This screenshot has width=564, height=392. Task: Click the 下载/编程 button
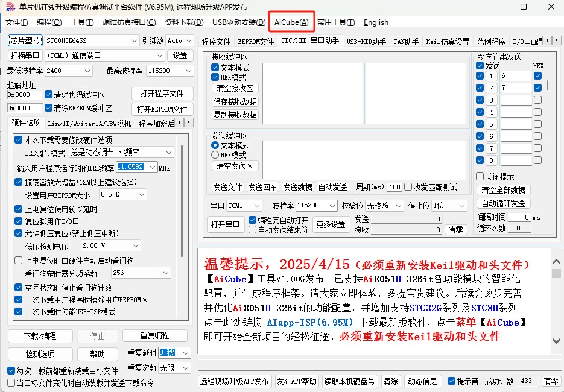point(40,336)
